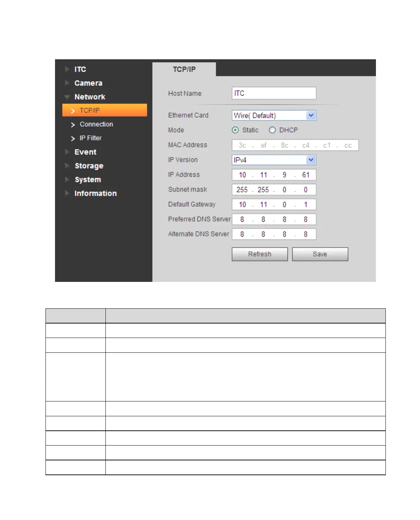
Task: Click the Default Gateway last octet 1
Action: 305,205
